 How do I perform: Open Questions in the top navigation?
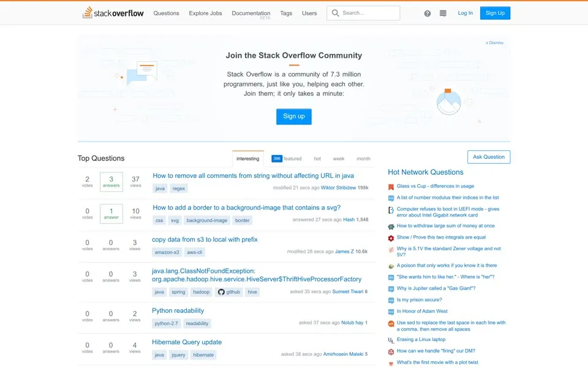[166, 13]
